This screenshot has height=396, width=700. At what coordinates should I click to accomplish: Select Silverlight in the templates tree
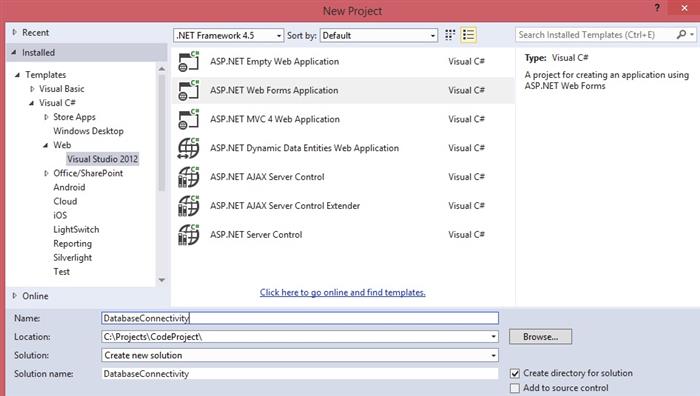tap(72, 258)
